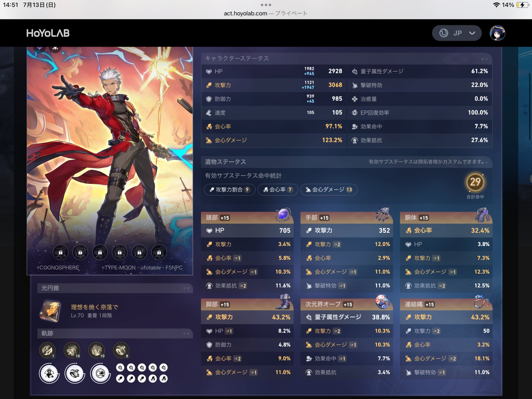The height and width of the screenshot is (399, 532).
Task: Tap the Wi-Fi status icon
Action: [x=496, y=5]
